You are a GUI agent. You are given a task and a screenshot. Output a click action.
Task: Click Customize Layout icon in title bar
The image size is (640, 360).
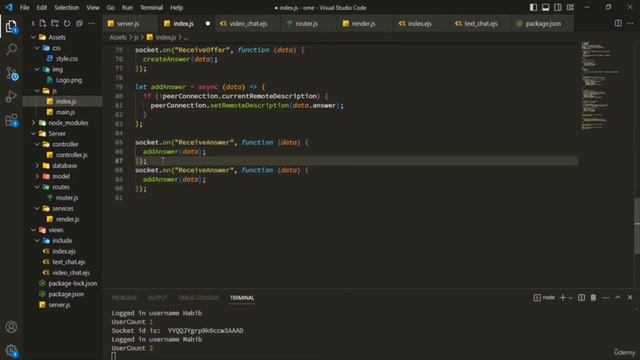tap(570, 7)
